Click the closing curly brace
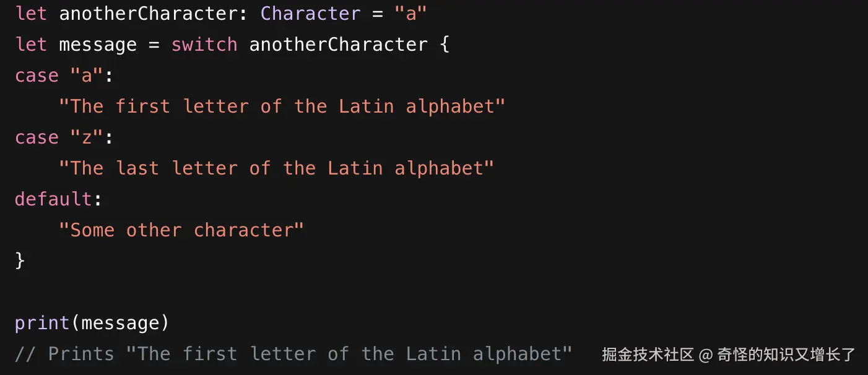The image size is (868, 375). pyautogui.click(x=20, y=261)
